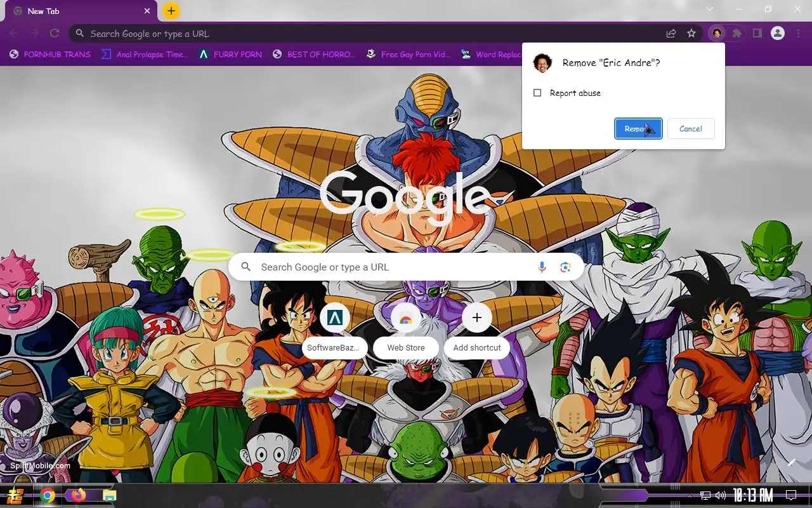Open the Windows notification center
This screenshot has width=812, height=508.
[x=790, y=495]
